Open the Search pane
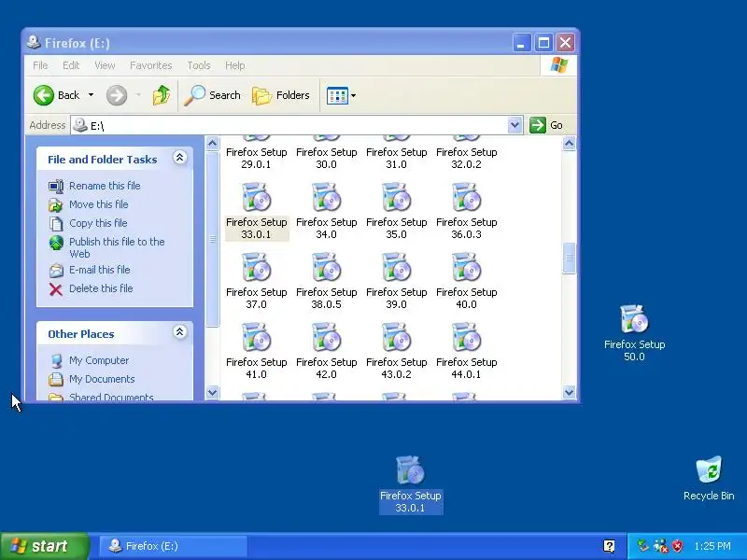 point(213,95)
